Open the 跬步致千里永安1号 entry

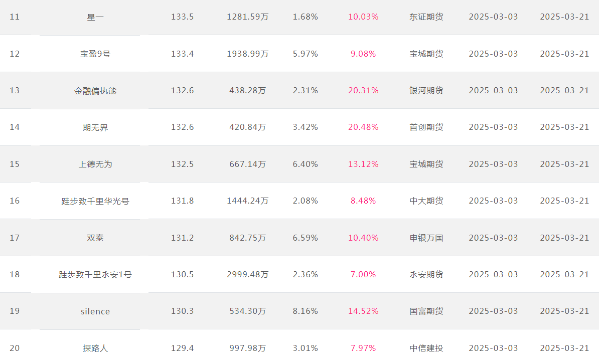95,275
